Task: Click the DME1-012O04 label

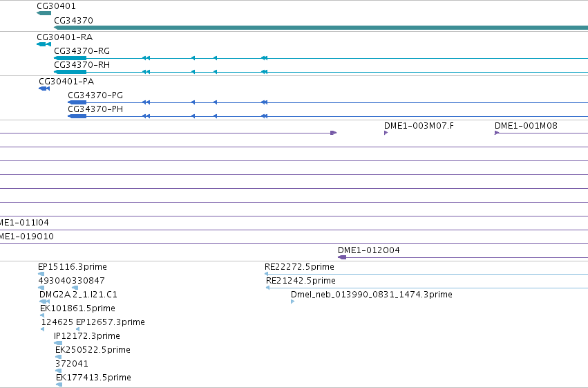Action: point(369,250)
